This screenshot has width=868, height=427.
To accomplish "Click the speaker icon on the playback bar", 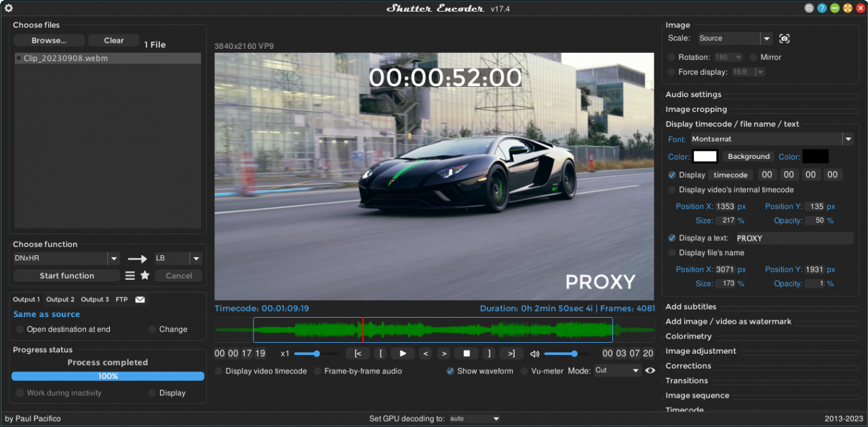I will [534, 353].
